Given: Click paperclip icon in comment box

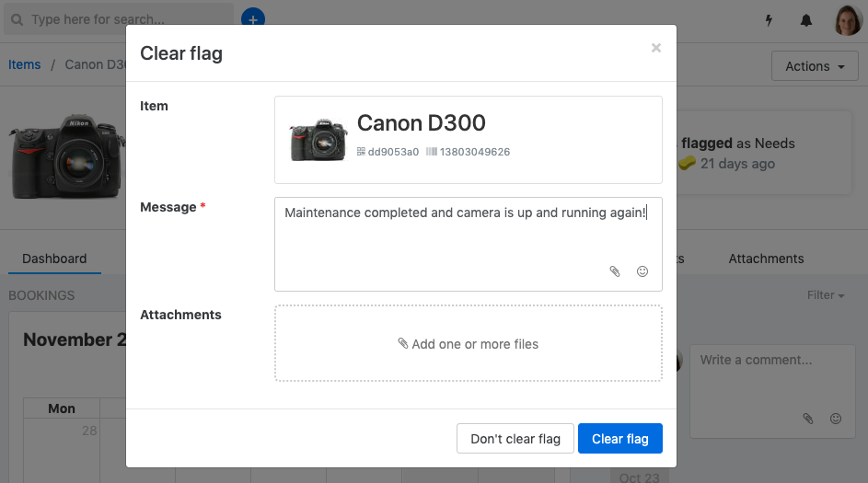Looking at the screenshot, I should point(808,419).
